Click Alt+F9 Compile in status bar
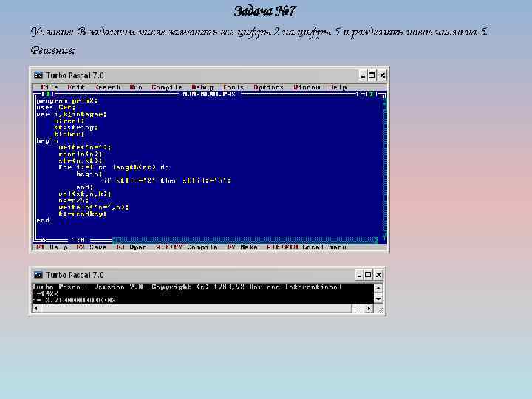 point(187,247)
